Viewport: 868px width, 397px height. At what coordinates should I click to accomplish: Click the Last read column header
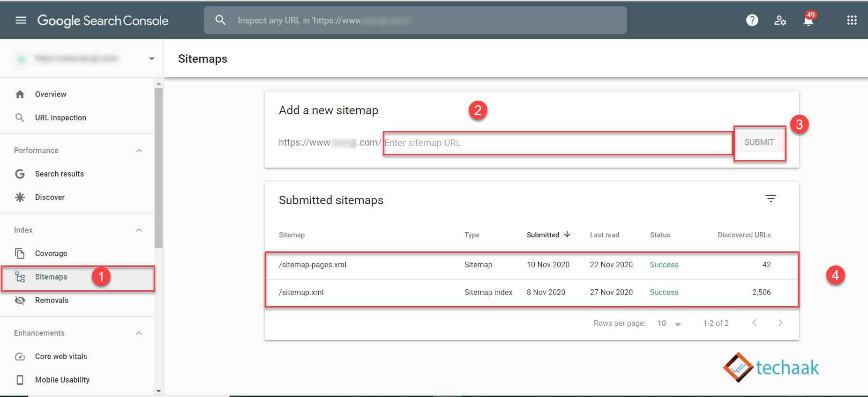[x=605, y=235]
